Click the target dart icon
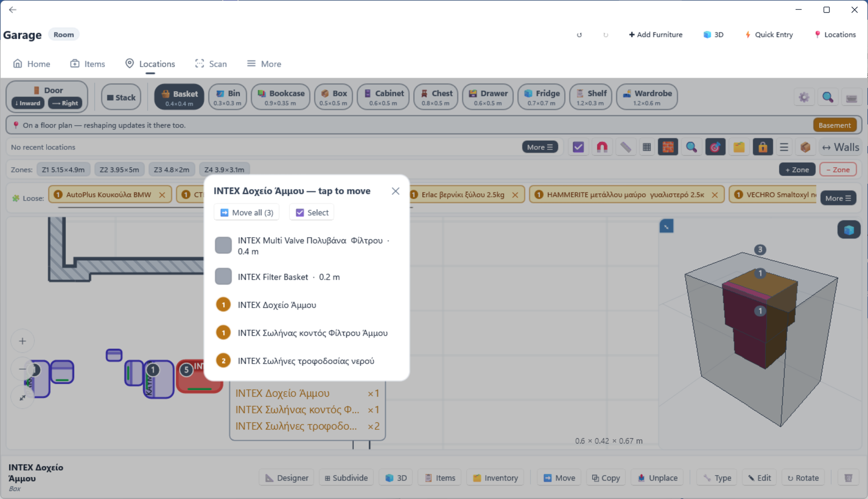 click(715, 147)
